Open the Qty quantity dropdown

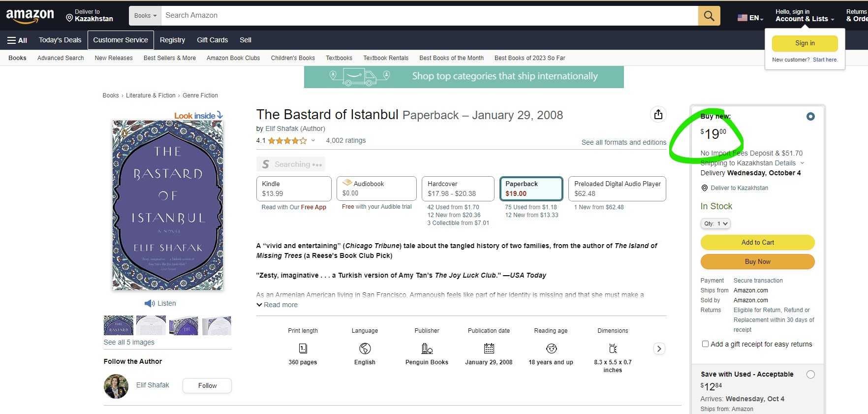(x=715, y=223)
